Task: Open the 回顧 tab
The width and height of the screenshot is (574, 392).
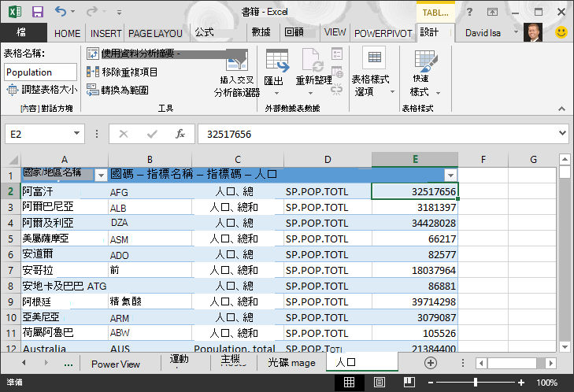Action: pos(294,32)
